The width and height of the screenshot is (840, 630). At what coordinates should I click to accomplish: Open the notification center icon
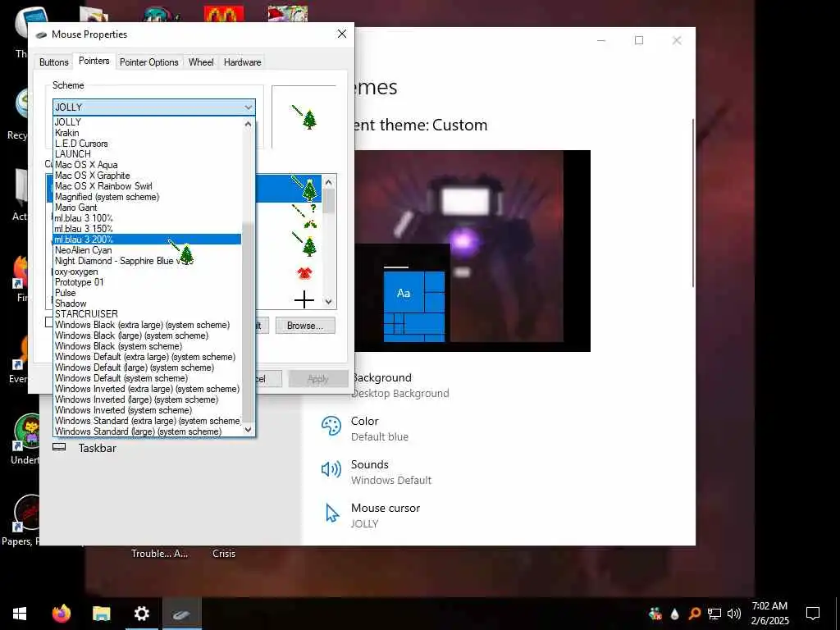(813, 614)
